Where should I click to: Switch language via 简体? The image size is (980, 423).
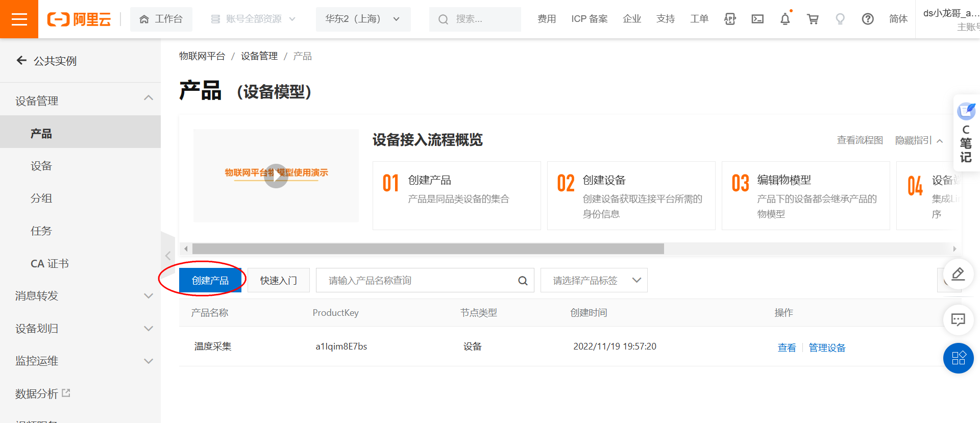pyautogui.click(x=898, y=19)
